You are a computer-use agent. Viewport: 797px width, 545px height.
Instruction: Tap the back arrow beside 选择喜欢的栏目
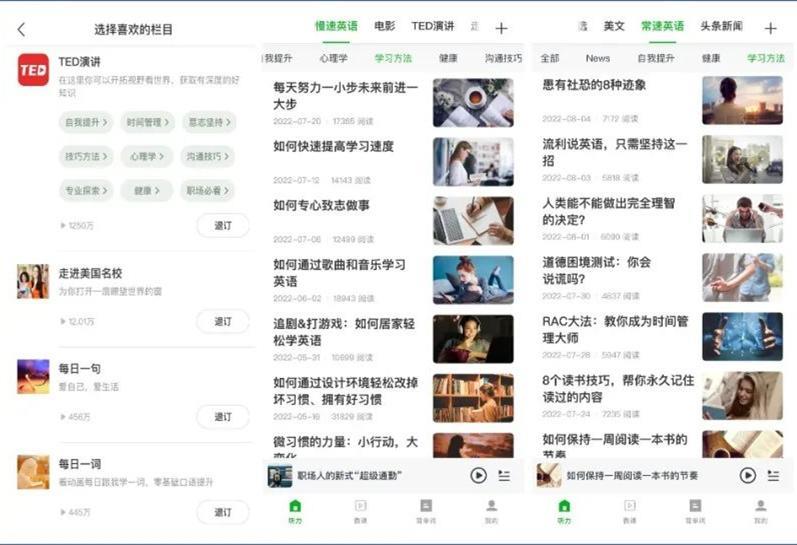pyautogui.click(x=21, y=29)
